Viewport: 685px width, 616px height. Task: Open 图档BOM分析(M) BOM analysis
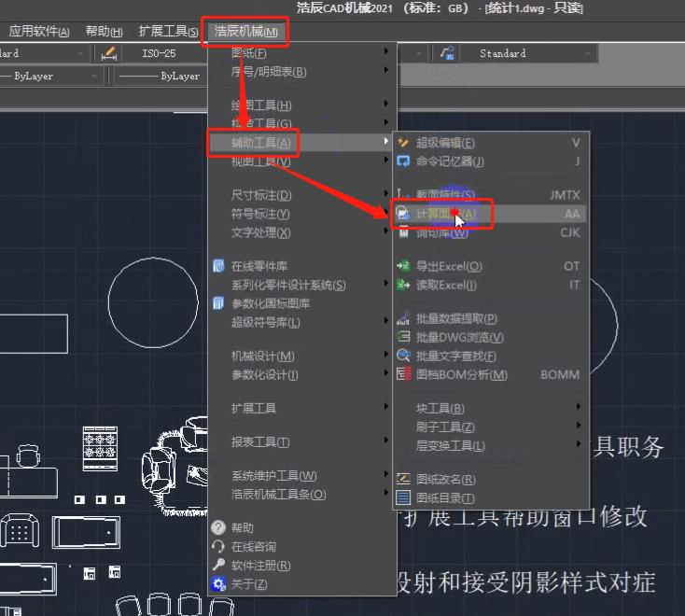tap(491, 375)
